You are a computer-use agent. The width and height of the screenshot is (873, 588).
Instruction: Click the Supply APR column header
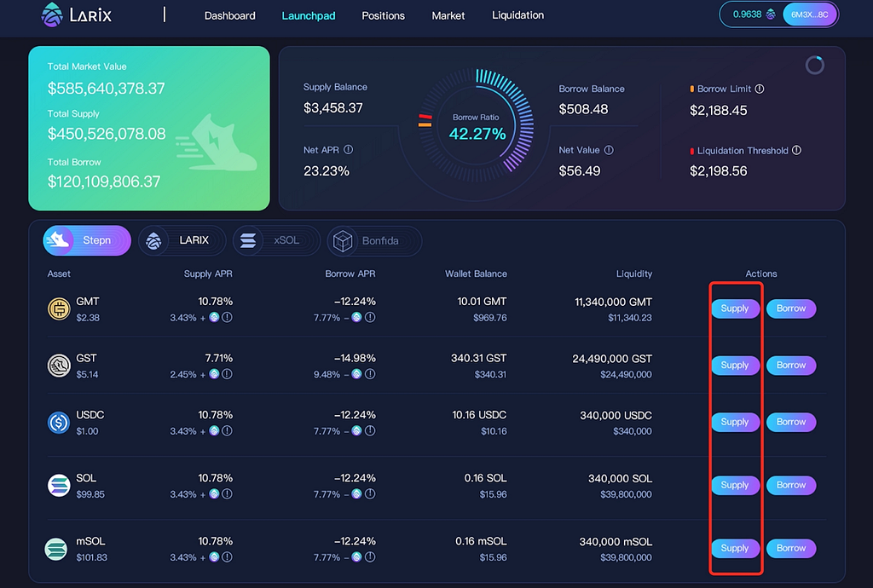(208, 274)
